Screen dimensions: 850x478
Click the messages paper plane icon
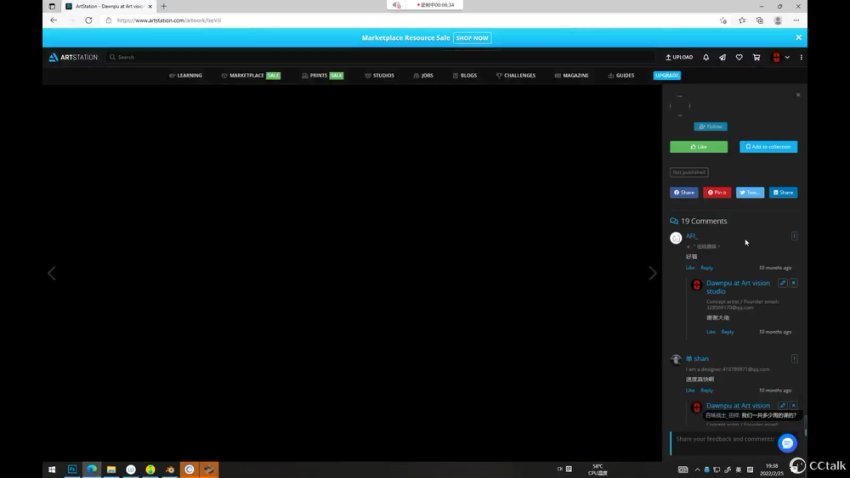(722, 57)
